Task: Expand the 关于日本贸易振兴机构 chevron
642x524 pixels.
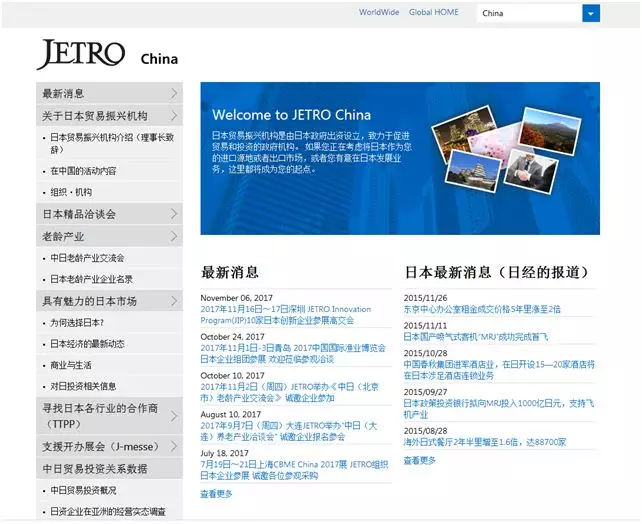Action: pyautogui.click(x=174, y=116)
